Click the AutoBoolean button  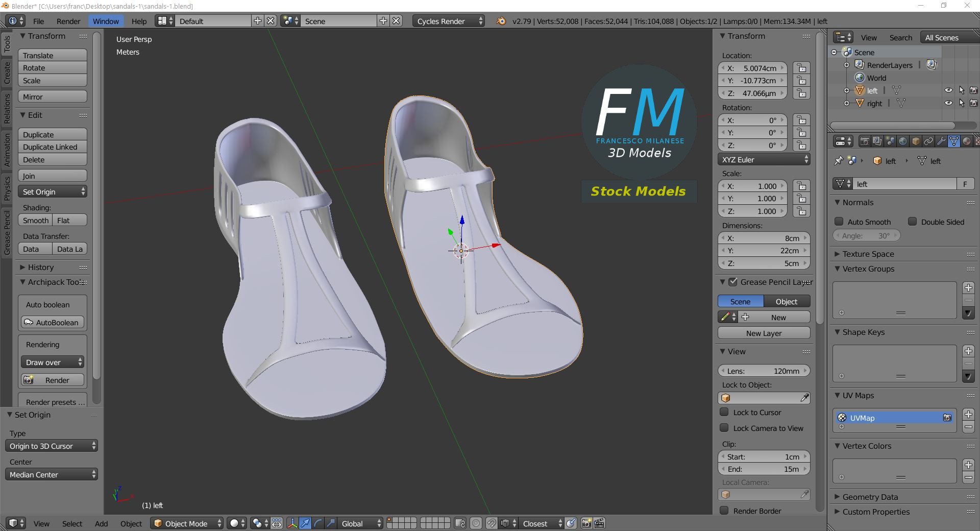pos(53,322)
